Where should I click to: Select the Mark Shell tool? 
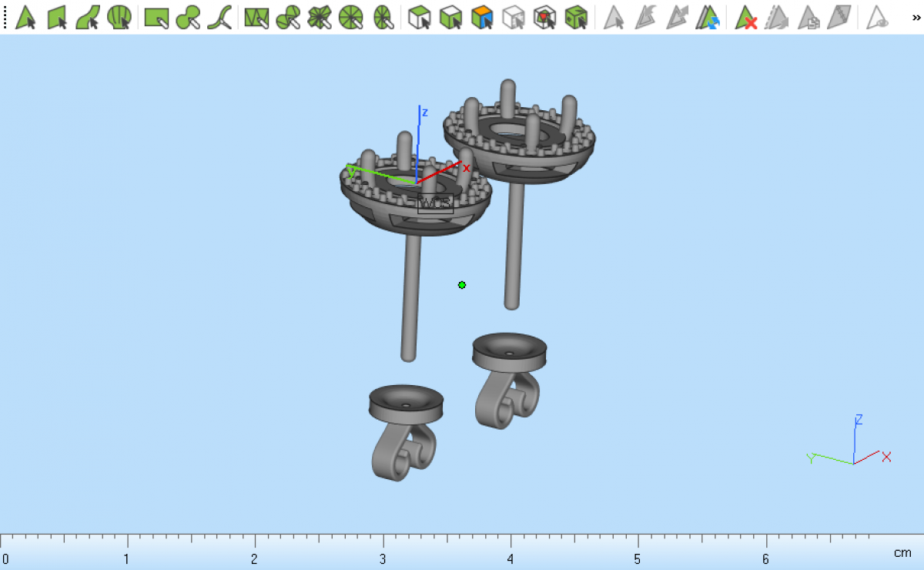119,17
